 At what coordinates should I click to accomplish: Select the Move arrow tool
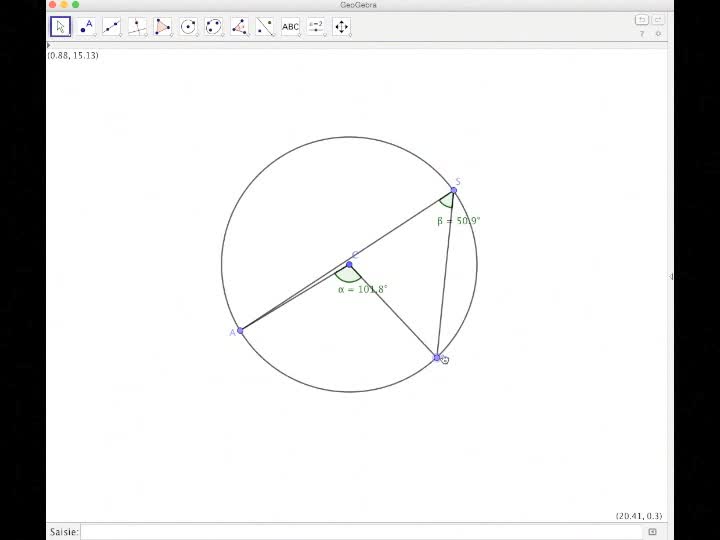(x=60, y=26)
